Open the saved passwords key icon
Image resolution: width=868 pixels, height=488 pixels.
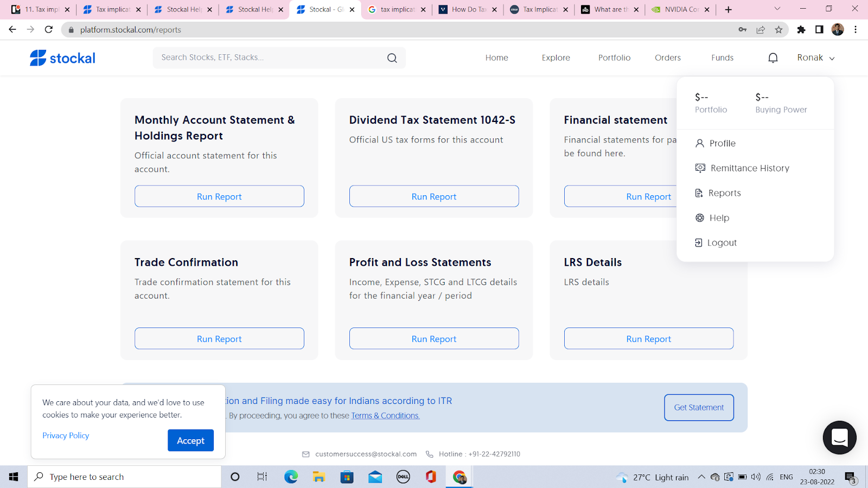tap(743, 29)
